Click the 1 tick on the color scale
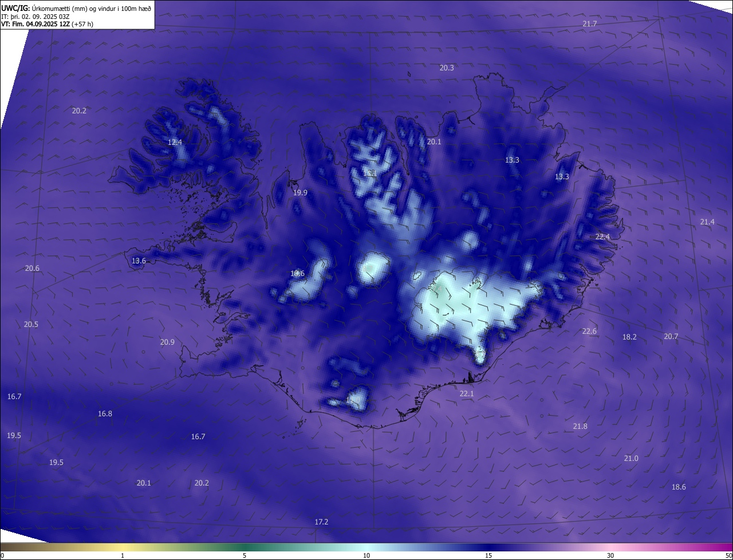 (123, 555)
